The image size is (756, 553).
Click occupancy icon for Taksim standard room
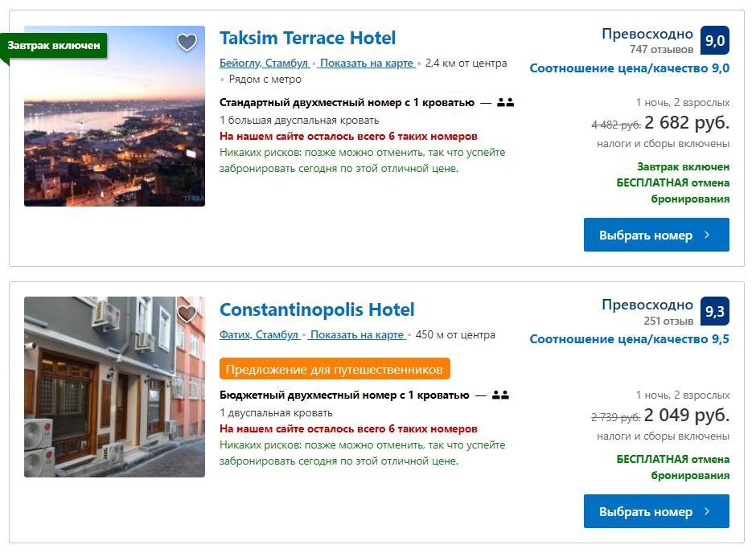(505, 103)
